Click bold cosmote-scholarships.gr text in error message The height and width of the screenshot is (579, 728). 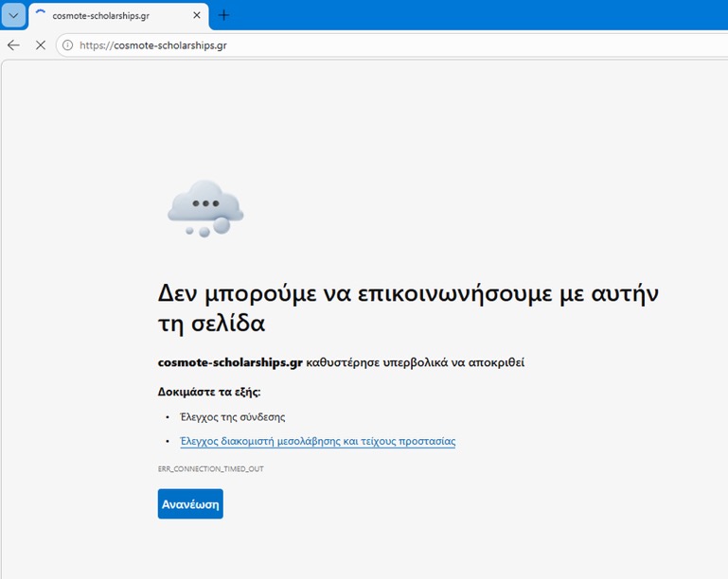click(x=230, y=362)
